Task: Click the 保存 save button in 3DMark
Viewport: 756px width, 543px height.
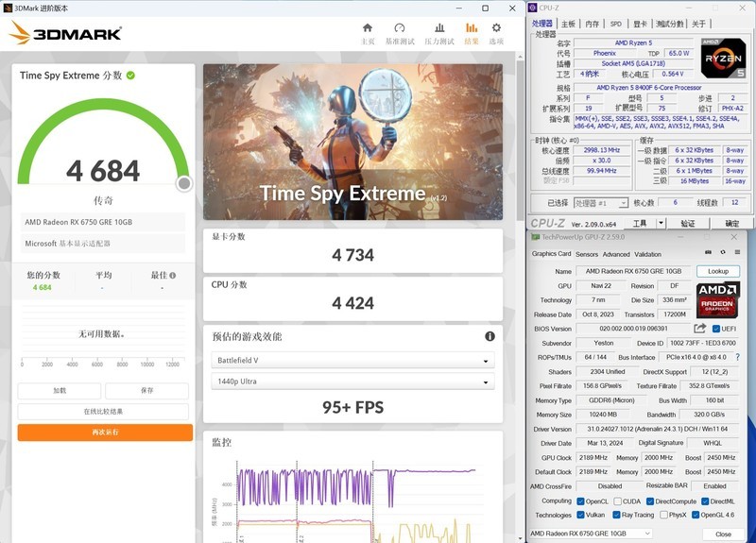Action: 146,391
